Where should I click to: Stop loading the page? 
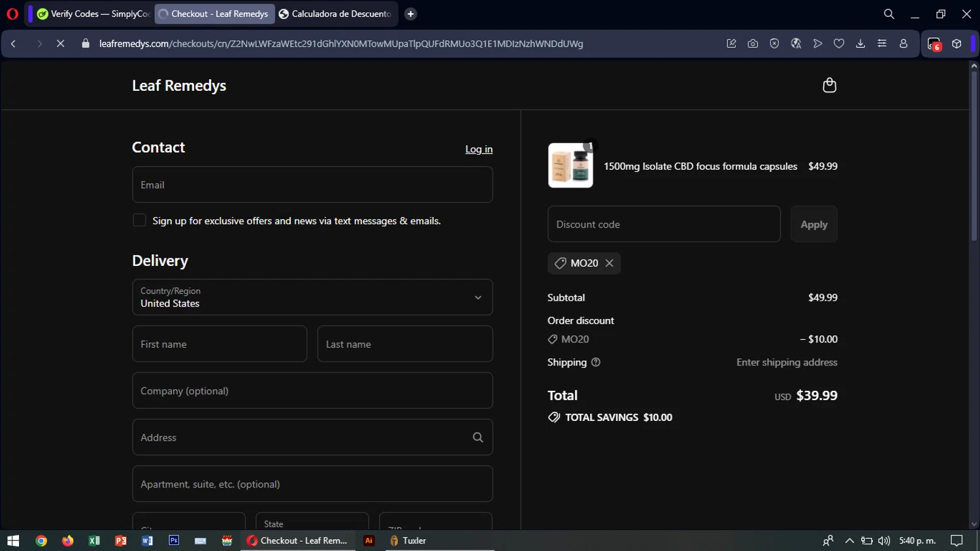pos(60,44)
